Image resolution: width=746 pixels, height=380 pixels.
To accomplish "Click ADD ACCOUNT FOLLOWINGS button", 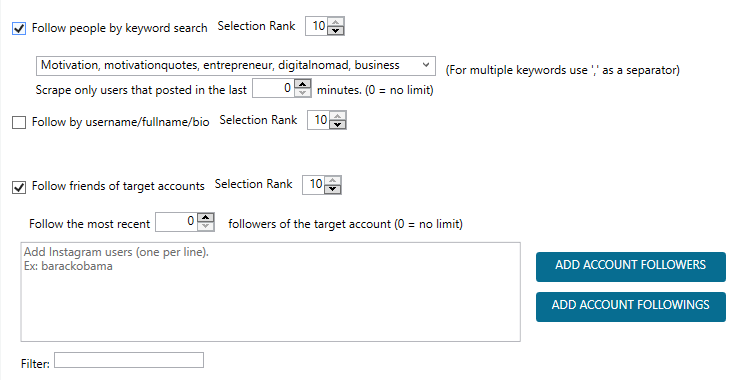I will 631,307.
